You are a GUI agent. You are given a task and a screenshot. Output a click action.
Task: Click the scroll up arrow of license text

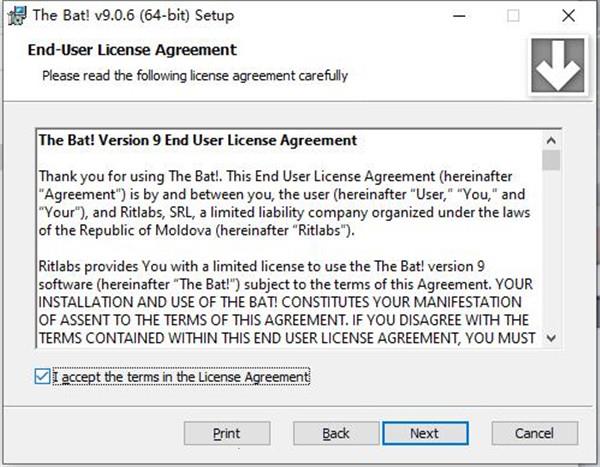tap(551, 140)
